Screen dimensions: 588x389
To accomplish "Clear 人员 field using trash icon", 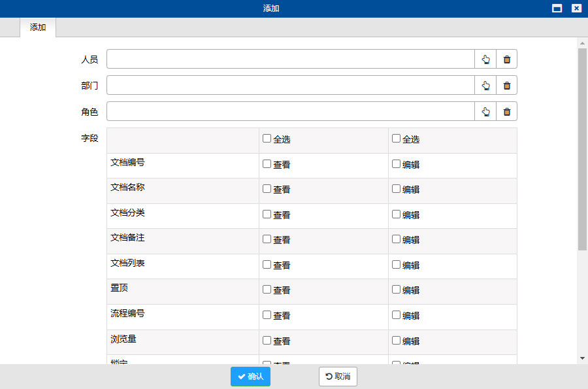I will (x=506, y=59).
